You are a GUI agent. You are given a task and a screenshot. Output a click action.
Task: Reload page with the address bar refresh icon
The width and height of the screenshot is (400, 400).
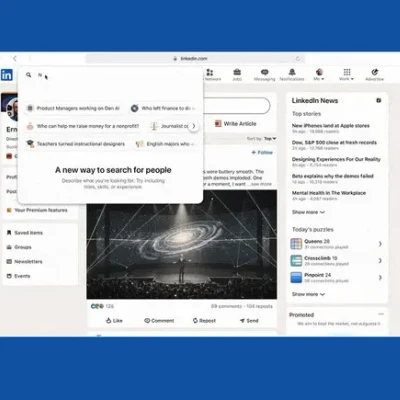point(298,59)
